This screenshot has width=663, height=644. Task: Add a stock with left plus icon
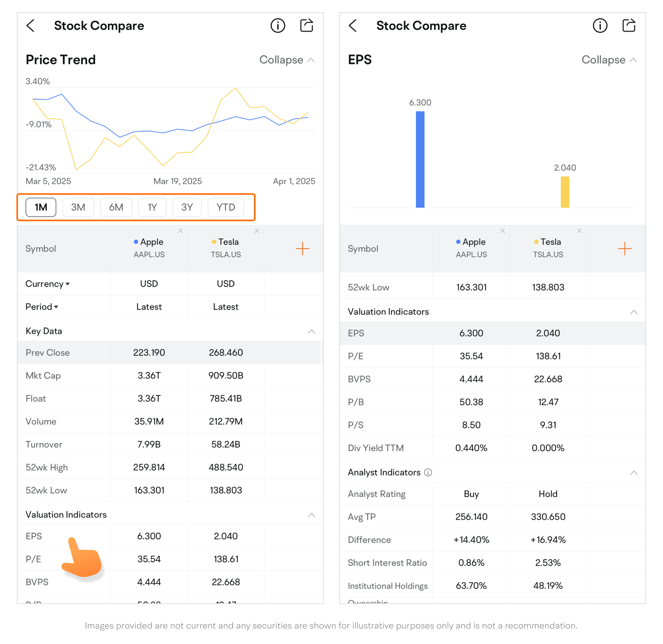coord(302,249)
